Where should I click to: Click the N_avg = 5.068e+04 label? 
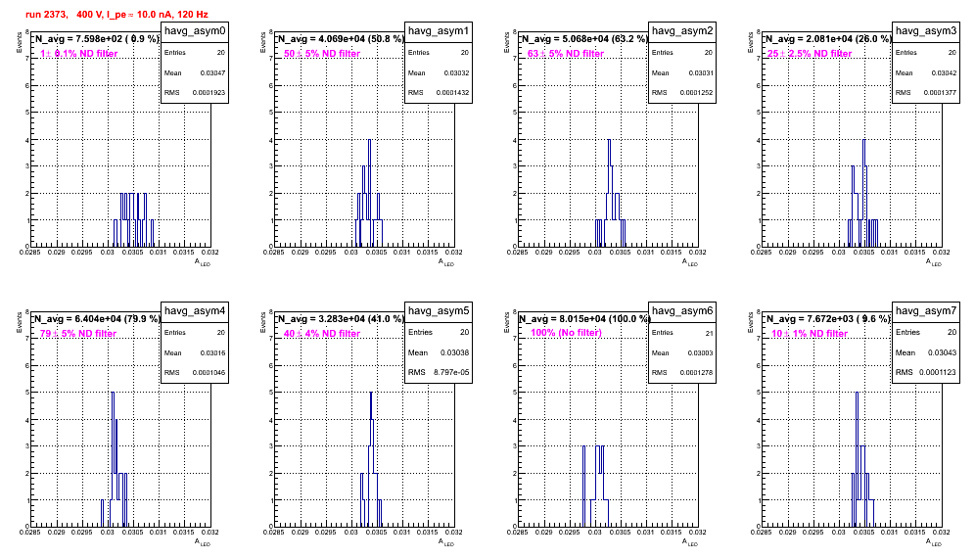coord(583,39)
